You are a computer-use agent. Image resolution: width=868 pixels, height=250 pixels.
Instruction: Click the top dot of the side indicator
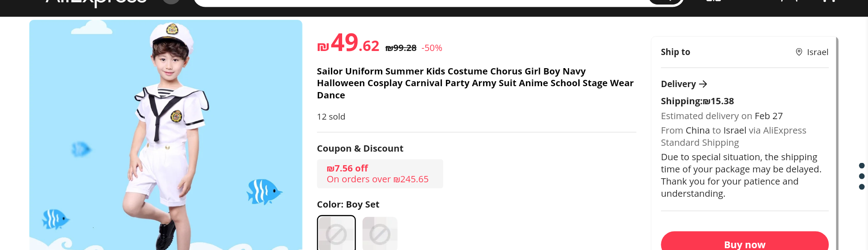point(862,166)
